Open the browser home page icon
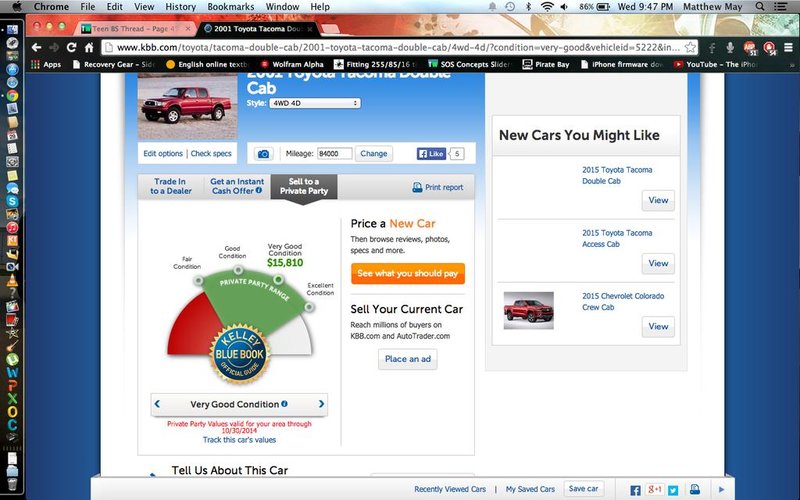The image size is (800, 500). 89,47
